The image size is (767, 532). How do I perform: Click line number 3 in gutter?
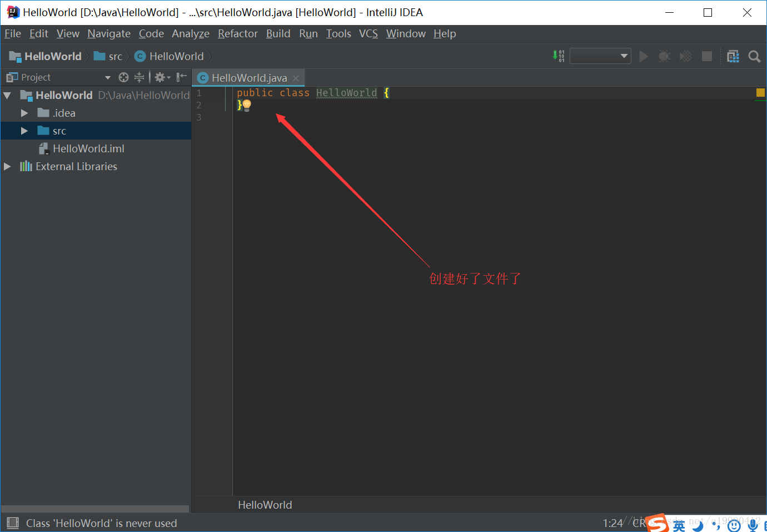pyautogui.click(x=198, y=117)
